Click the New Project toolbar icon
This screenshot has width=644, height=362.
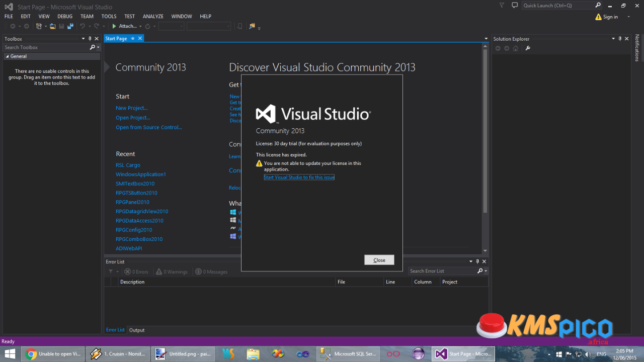point(39,26)
